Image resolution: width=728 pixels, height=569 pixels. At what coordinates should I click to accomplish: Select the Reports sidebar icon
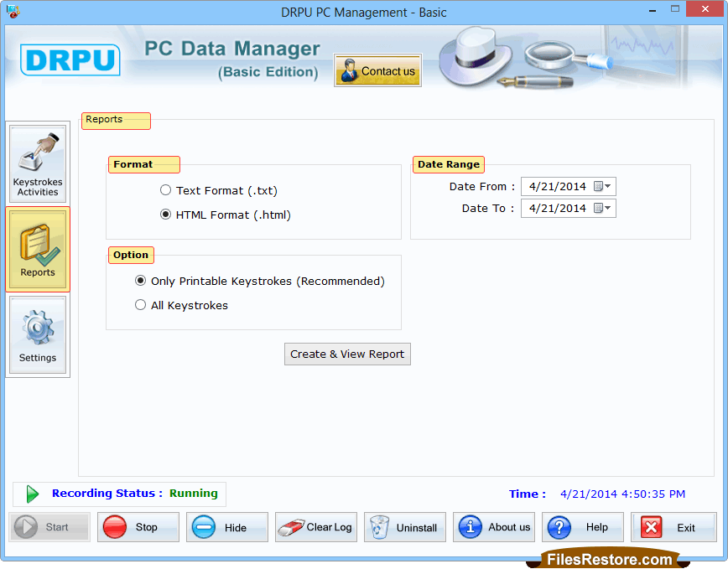click(38, 250)
